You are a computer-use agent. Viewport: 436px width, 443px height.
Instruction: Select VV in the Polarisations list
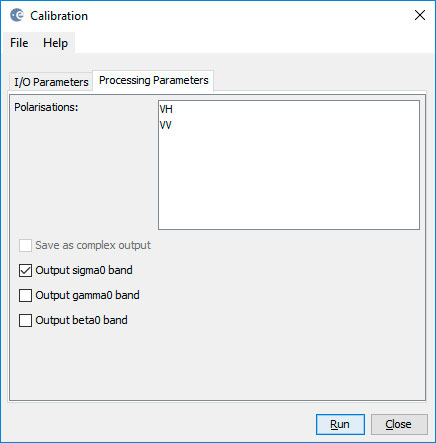point(289,125)
